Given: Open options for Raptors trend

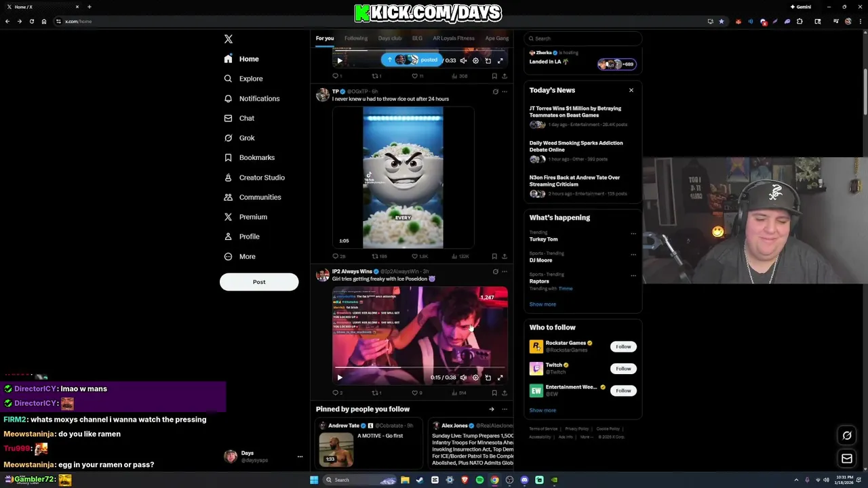Looking at the screenshot, I should pyautogui.click(x=633, y=276).
